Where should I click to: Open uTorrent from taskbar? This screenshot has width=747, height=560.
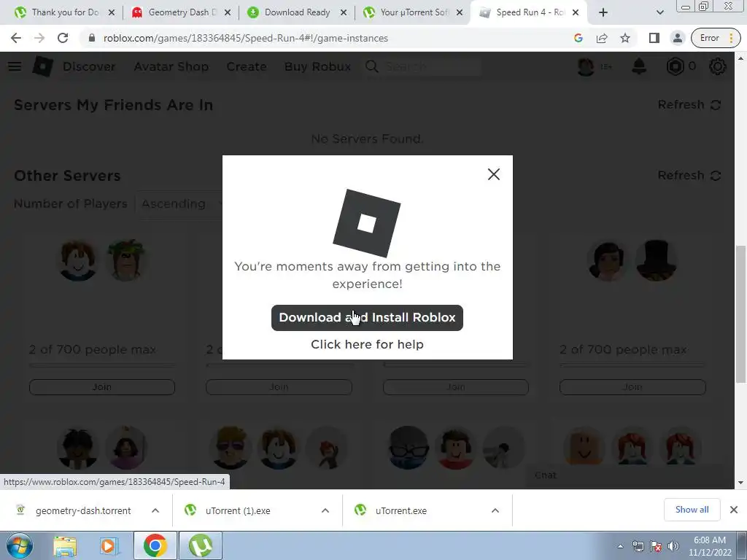[x=201, y=545]
